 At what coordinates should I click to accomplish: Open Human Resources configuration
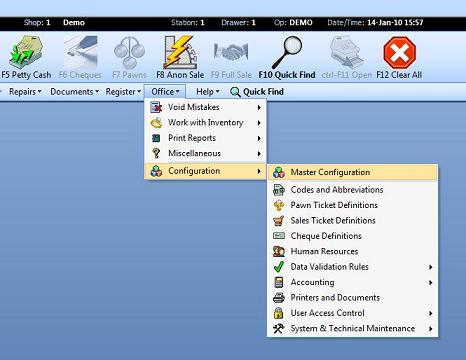[x=353, y=251]
